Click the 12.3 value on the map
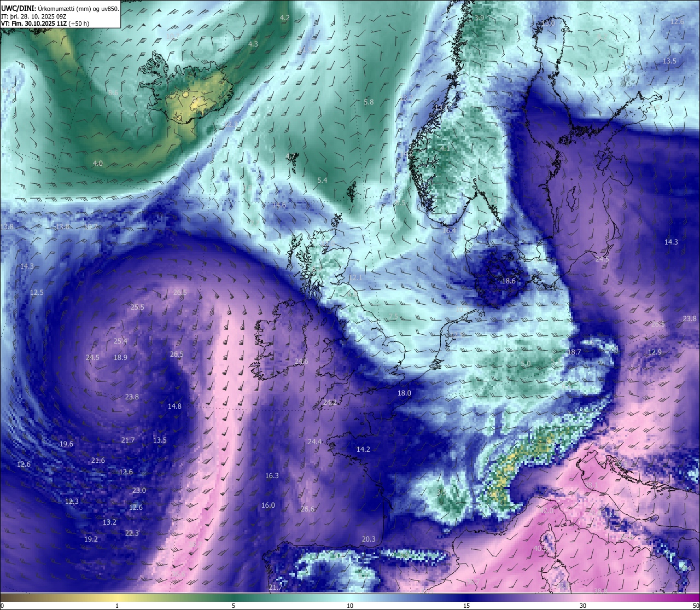Image resolution: width=700 pixels, height=610 pixels. tap(72, 501)
